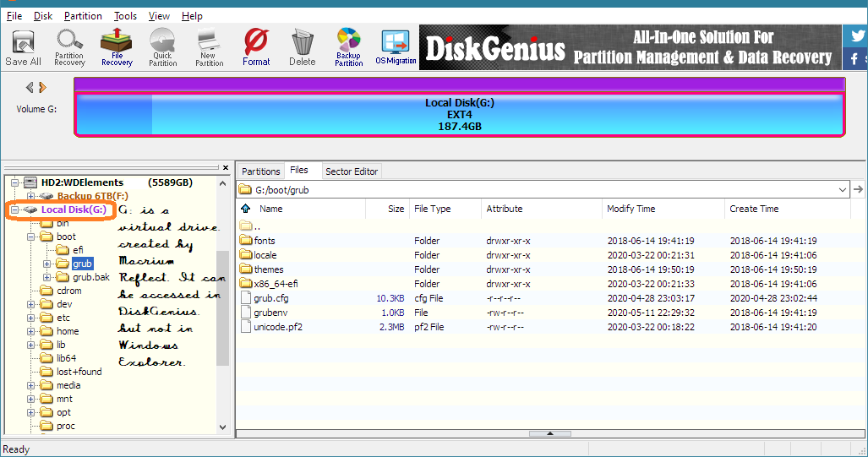The height and width of the screenshot is (457, 868).
Task: Open the path dropdown for G:/boot/grub
Action: pos(843,190)
